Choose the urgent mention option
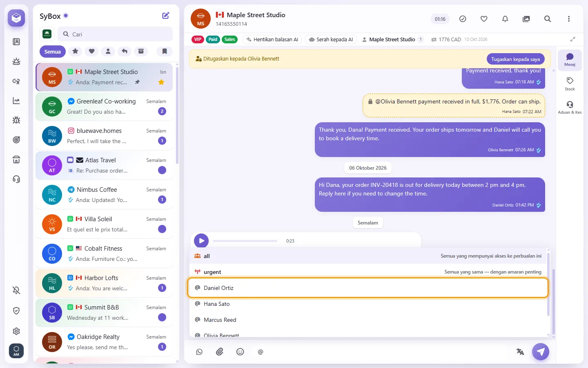The height and width of the screenshot is (368, 588). (368, 272)
